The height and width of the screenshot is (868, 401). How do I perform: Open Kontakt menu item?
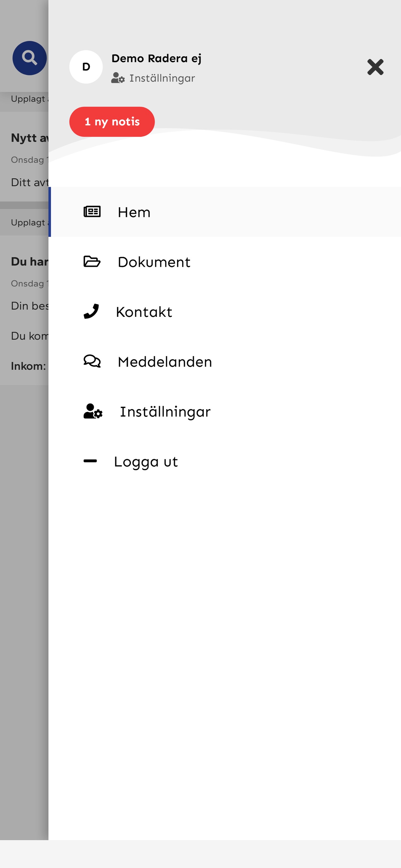pos(225,312)
